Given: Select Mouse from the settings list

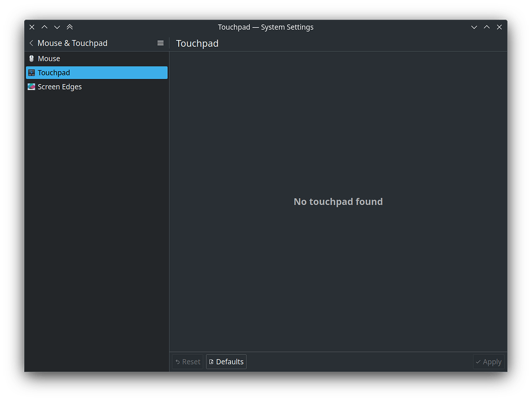Looking at the screenshot, I should tap(49, 58).
